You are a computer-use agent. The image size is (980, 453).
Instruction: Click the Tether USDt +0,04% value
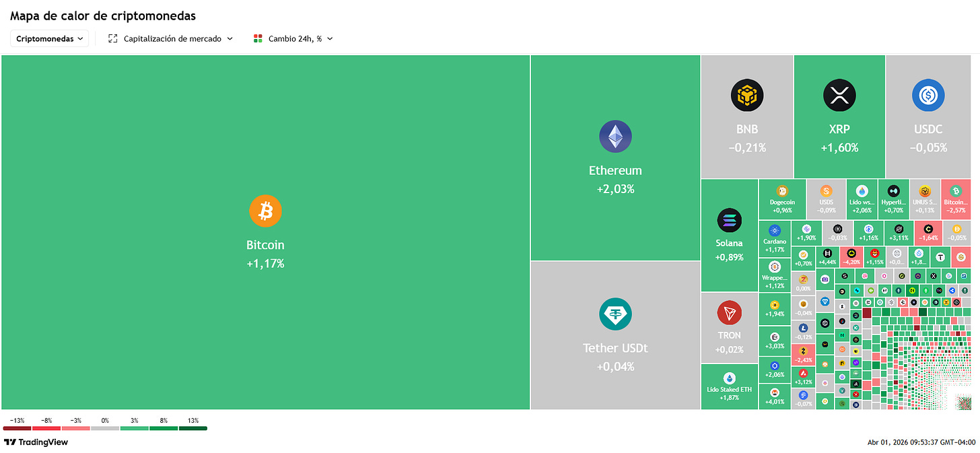pyautogui.click(x=615, y=367)
